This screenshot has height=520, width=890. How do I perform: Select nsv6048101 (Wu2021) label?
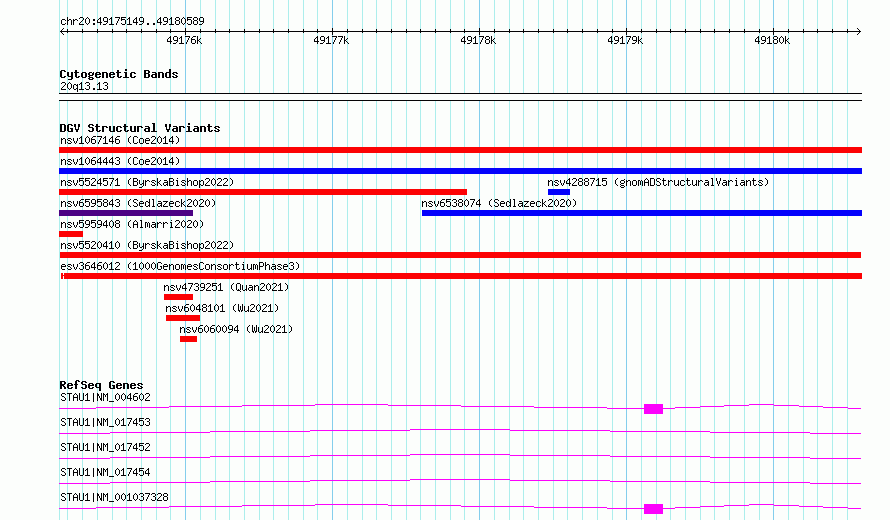[x=222, y=308]
